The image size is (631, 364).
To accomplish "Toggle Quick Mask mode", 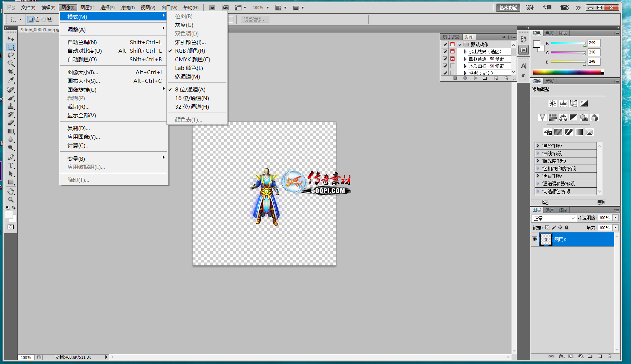I will click(x=11, y=227).
